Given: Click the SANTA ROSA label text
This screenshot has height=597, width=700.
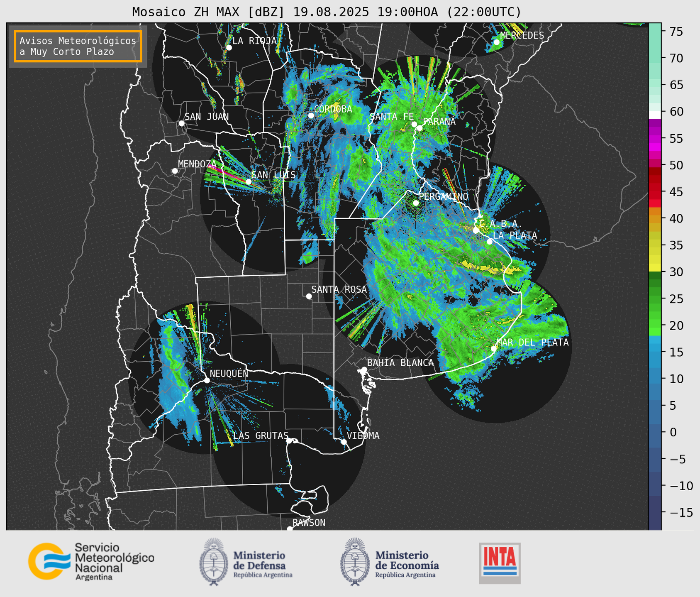Looking at the screenshot, I should [339, 289].
